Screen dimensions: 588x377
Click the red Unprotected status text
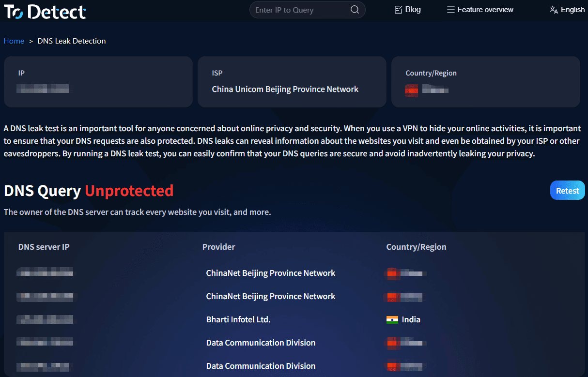pyautogui.click(x=129, y=191)
